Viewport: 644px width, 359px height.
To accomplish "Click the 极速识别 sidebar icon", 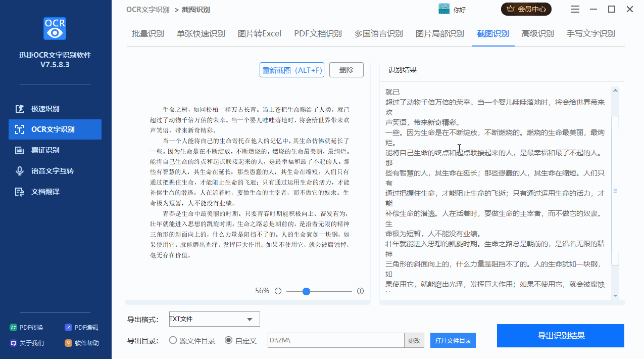I will click(x=20, y=109).
